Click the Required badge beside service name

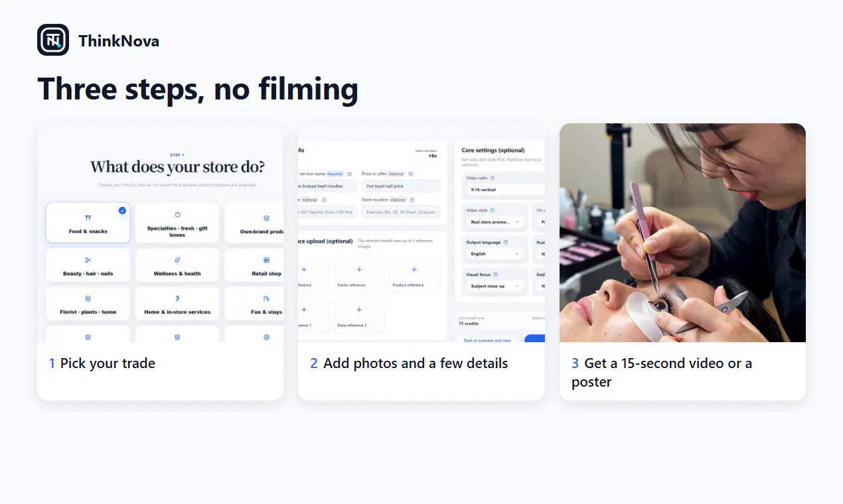pyautogui.click(x=335, y=174)
